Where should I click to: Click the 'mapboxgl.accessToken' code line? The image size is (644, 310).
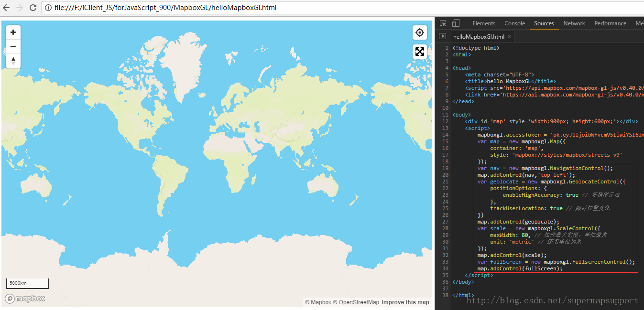tap(560, 135)
